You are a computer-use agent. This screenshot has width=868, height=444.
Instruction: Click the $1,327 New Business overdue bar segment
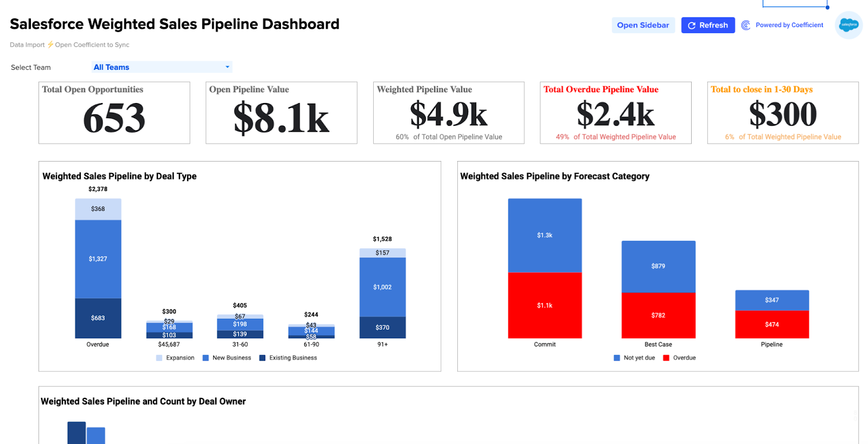pos(98,259)
